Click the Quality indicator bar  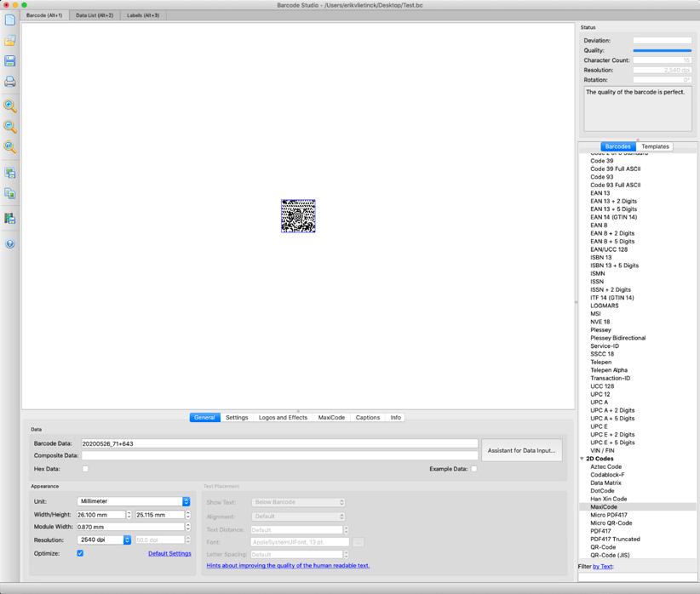click(x=662, y=50)
